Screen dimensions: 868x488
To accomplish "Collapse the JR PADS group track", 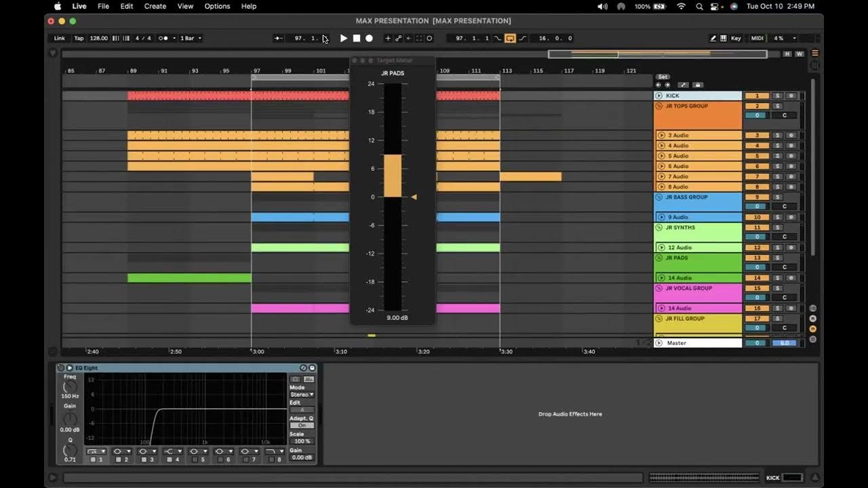I will click(659, 258).
